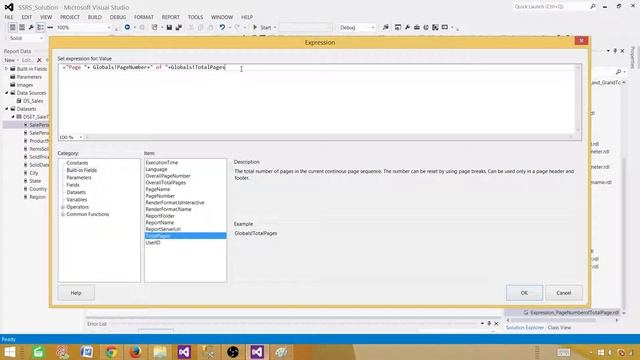Click the Visual Studio logo in title bar
The height and width of the screenshot is (360, 640).
[9, 7]
